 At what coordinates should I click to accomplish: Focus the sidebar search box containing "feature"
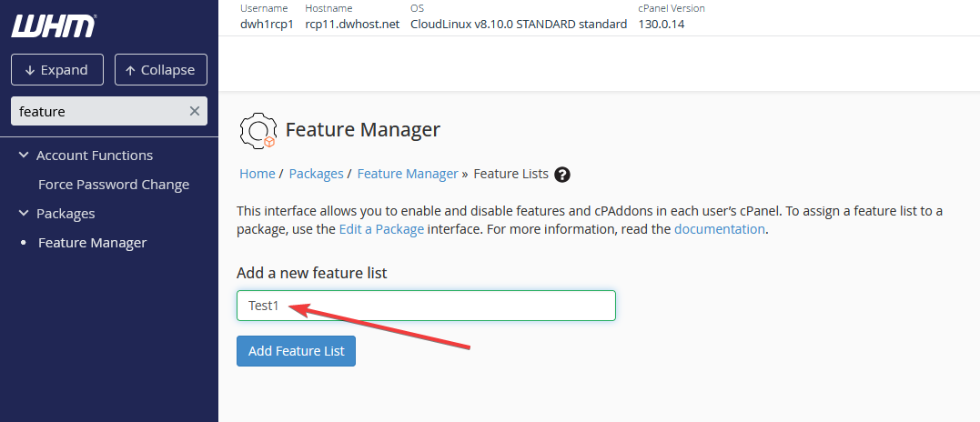coord(100,111)
